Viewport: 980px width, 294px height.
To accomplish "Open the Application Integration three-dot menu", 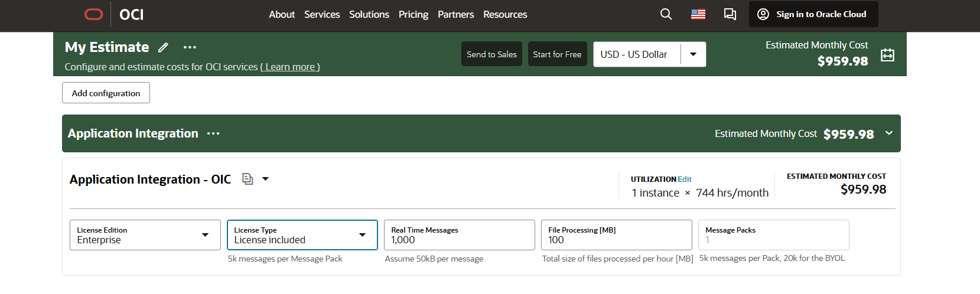I will point(213,133).
